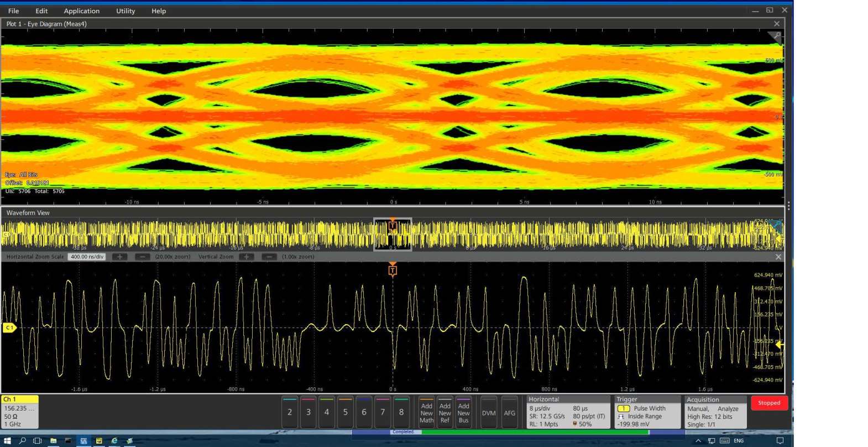Click Add New Math button

[x=426, y=413]
